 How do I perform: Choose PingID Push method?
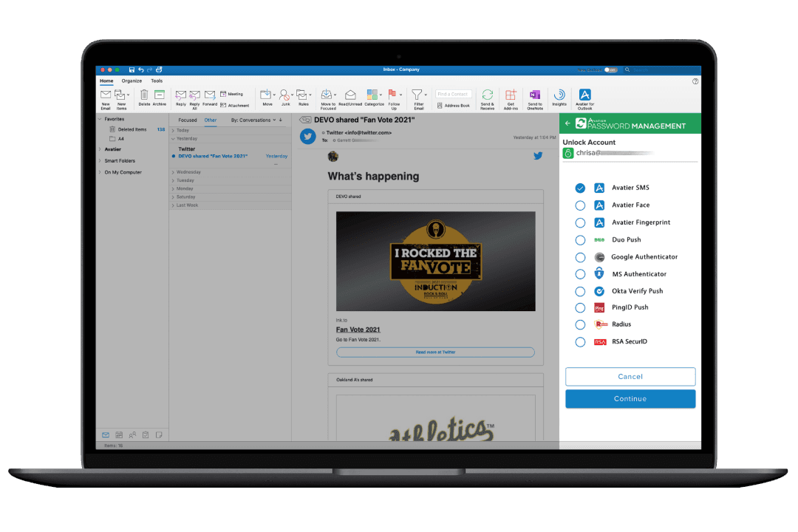click(x=580, y=307)
